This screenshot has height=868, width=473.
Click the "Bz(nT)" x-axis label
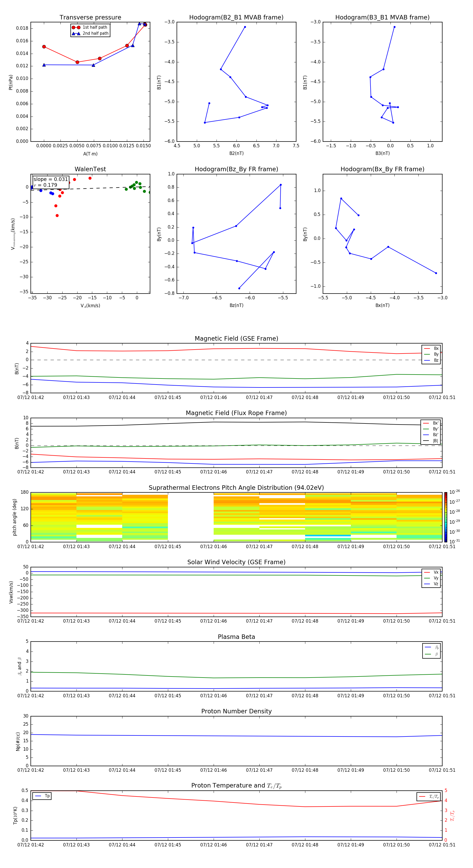tap(236, 305)
